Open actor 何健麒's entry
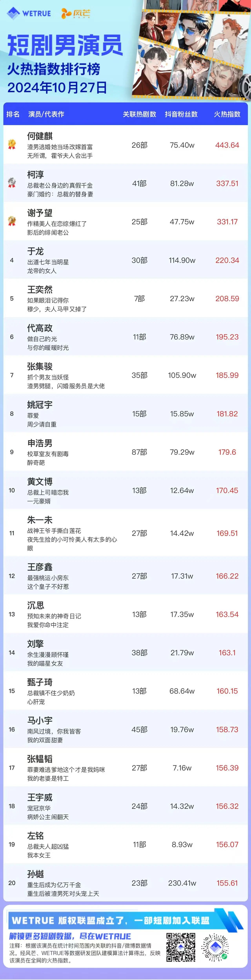The height and width of the screenshot is (980, 251). pos(125,145)
